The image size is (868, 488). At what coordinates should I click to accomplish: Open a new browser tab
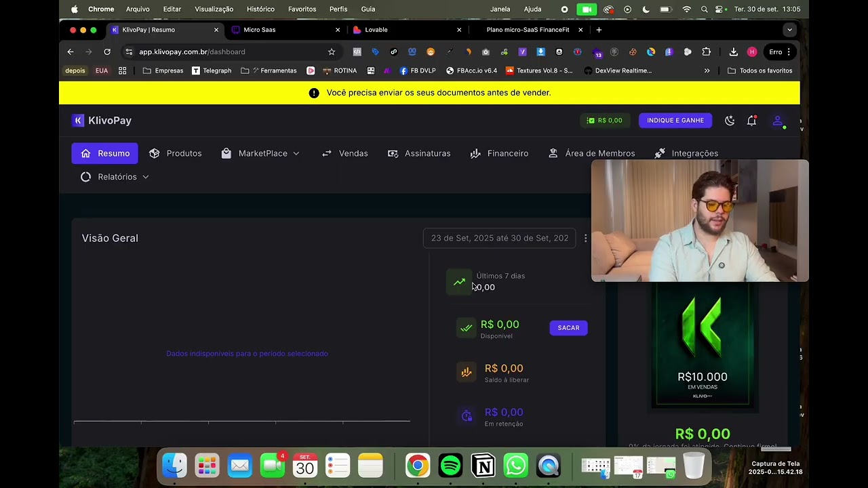pos(599,30)
